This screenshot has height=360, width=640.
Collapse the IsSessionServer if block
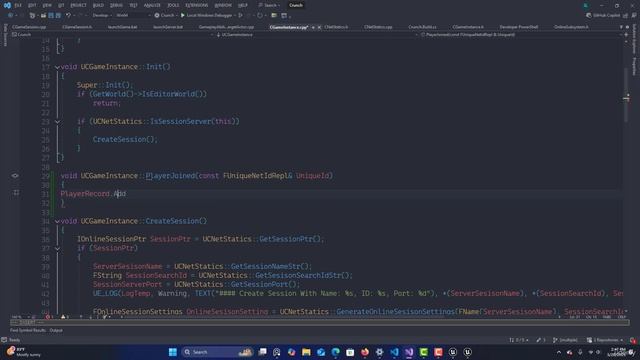pyautogui.click(x=57, y=122)
